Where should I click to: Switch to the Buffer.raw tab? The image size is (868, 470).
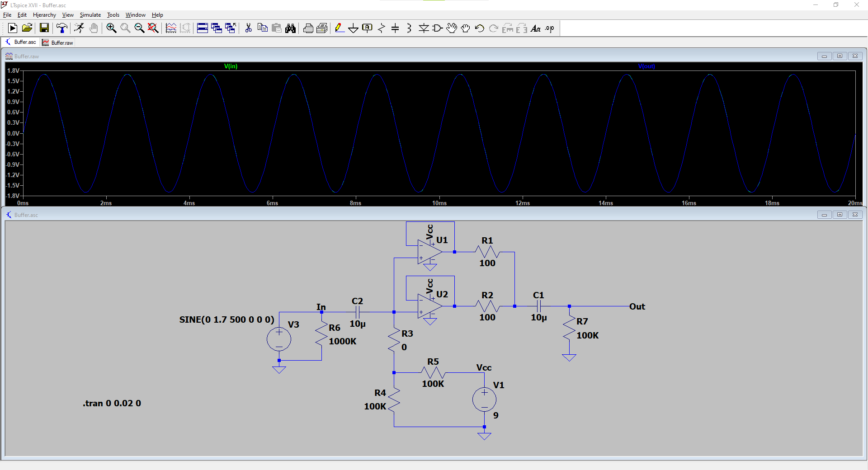click(x=58, y=42)
